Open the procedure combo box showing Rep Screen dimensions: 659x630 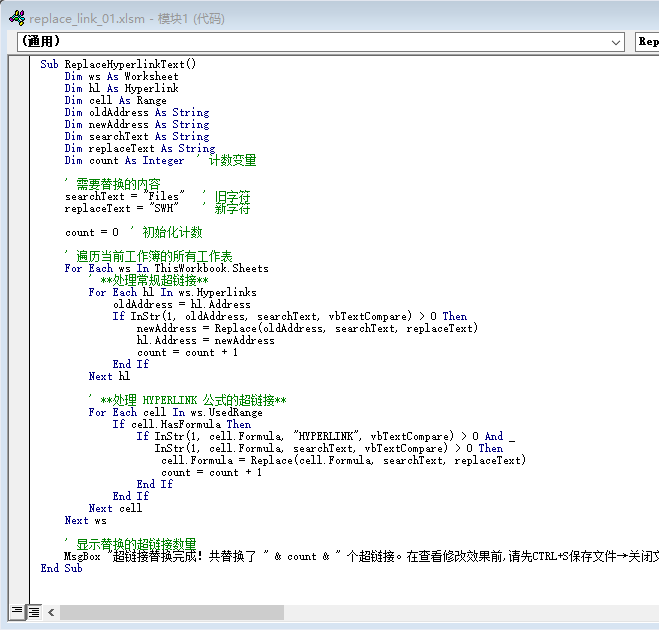[x=647, y=42]
